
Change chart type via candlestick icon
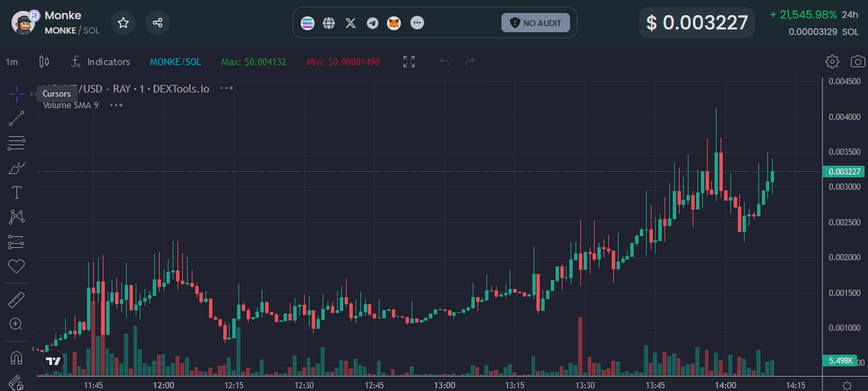point(44,62)
